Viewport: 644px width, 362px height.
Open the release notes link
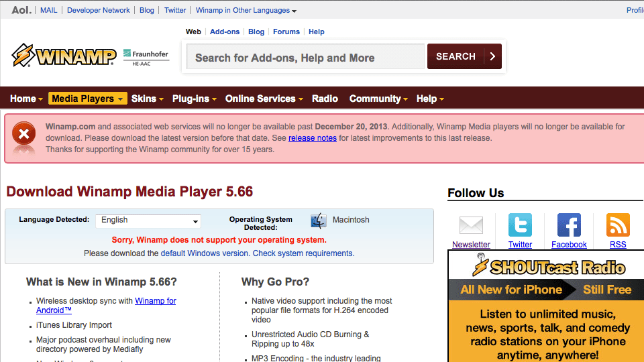point(313,138)
